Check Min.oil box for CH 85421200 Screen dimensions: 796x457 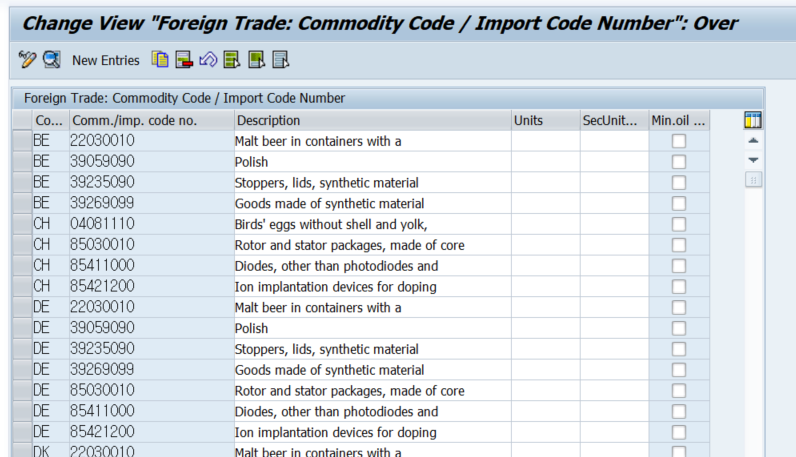(x=679, y=287)
